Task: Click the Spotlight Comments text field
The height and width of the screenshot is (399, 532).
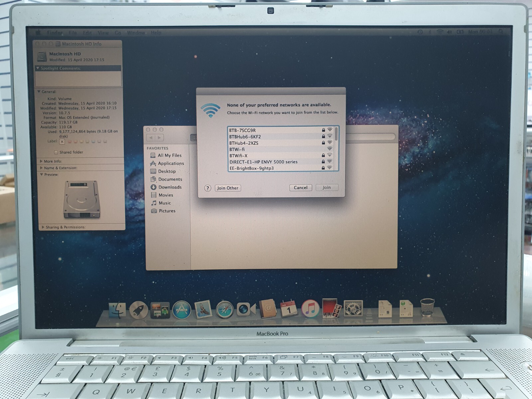Action: pos(78,79)
